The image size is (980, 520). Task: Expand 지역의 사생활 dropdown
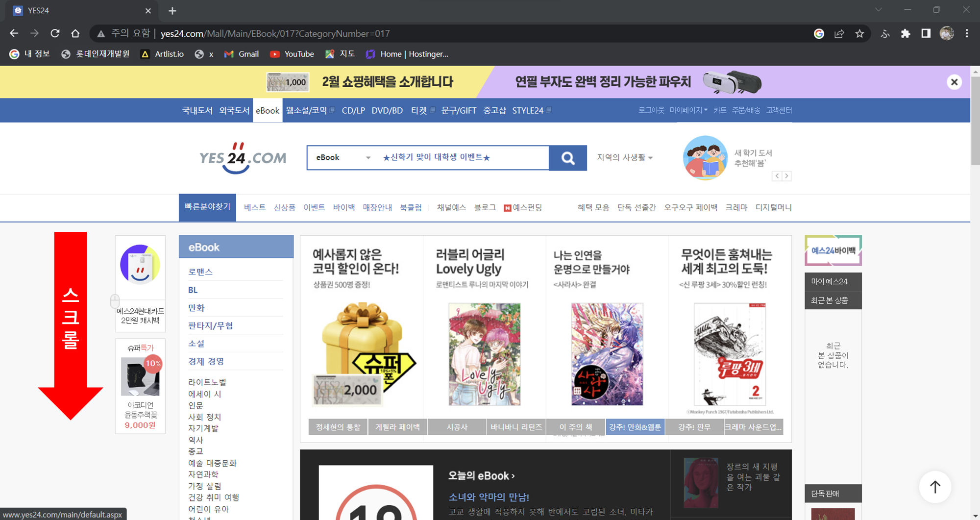click(625, 157)
